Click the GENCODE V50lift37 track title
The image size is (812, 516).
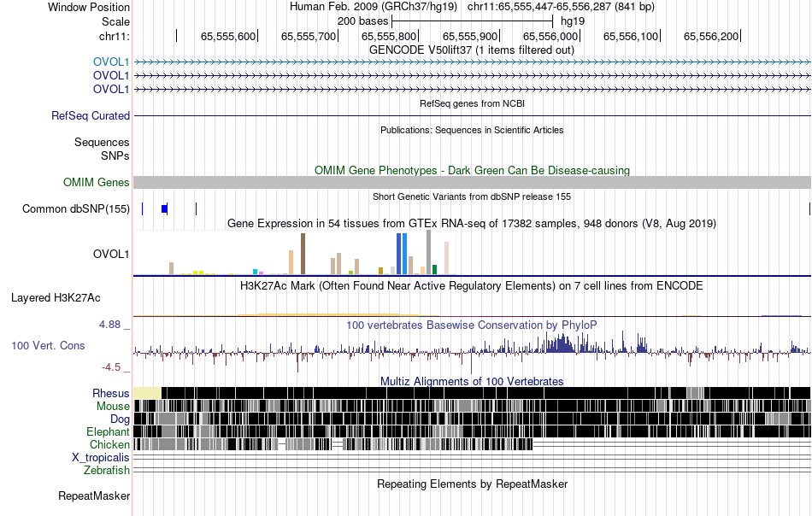[x=472, y=50]
